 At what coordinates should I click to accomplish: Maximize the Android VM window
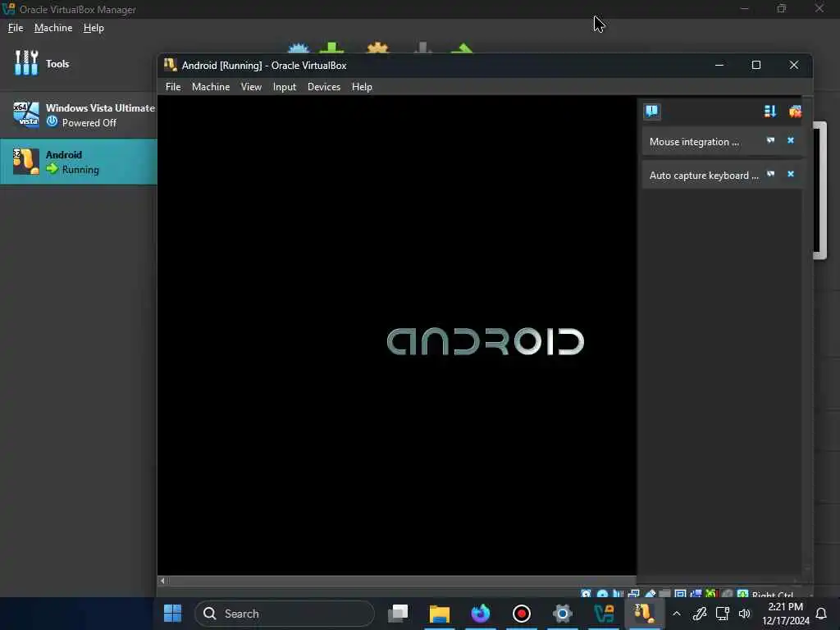[x=756, y=65]
